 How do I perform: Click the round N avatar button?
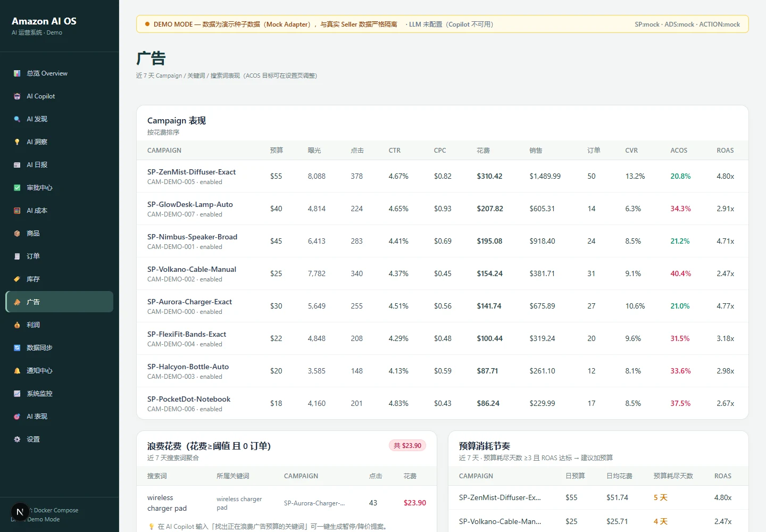click(x=20, y=512)
